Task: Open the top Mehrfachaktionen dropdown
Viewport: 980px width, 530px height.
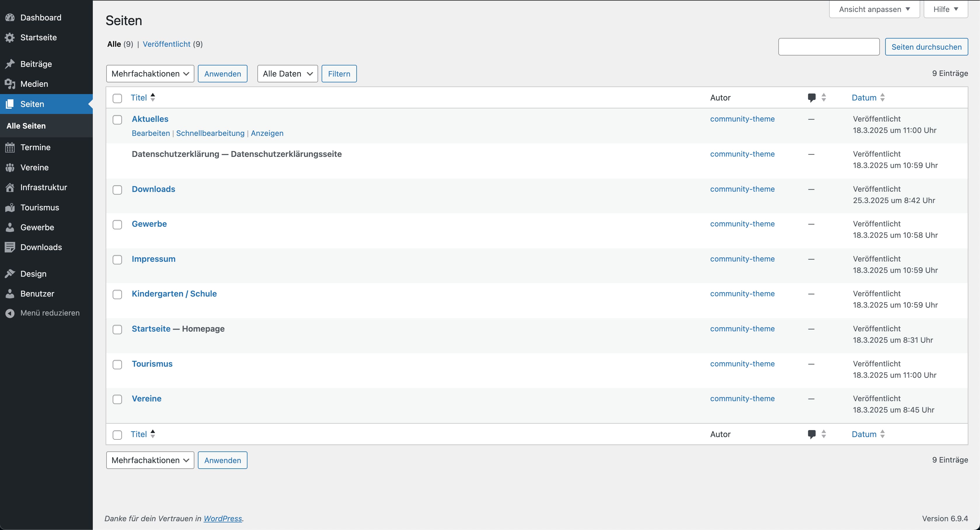Action: (150, 74)
